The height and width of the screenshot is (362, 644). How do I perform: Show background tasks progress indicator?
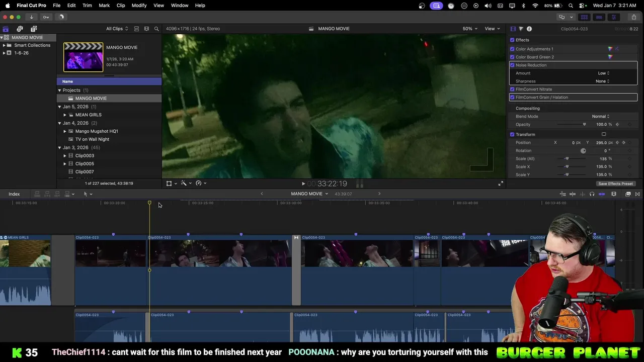click(x=61, y=17)
